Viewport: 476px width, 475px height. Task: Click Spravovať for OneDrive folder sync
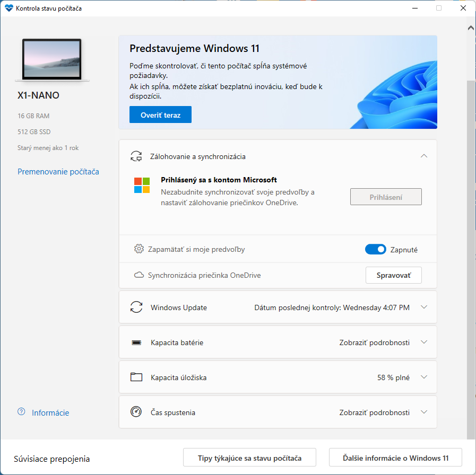pyautogui.click(x=393, y=275)
